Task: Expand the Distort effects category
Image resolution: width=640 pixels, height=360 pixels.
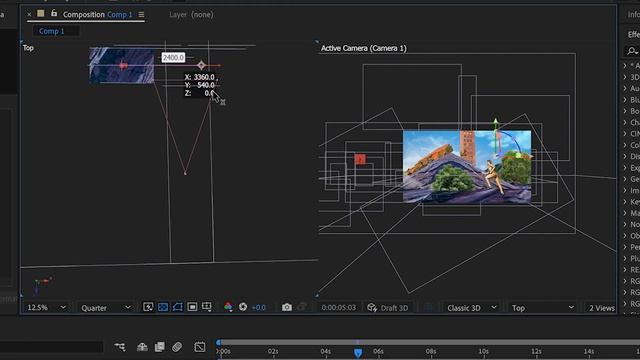Action: tap(625, 156)
